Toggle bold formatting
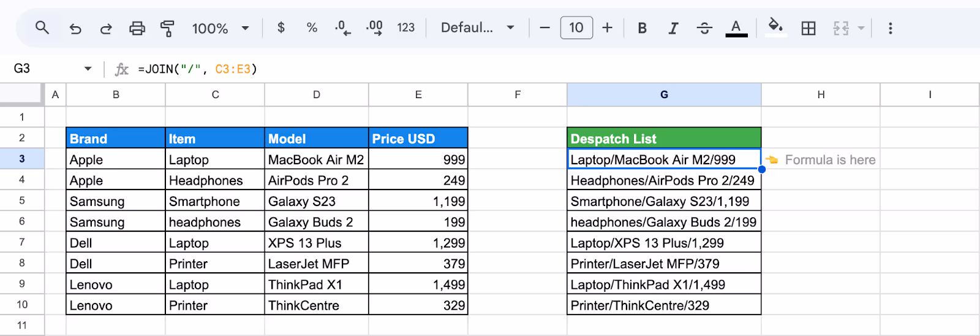 642,28
